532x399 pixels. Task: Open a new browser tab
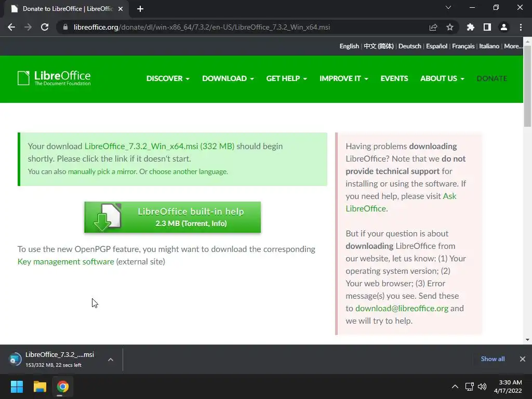140,9
